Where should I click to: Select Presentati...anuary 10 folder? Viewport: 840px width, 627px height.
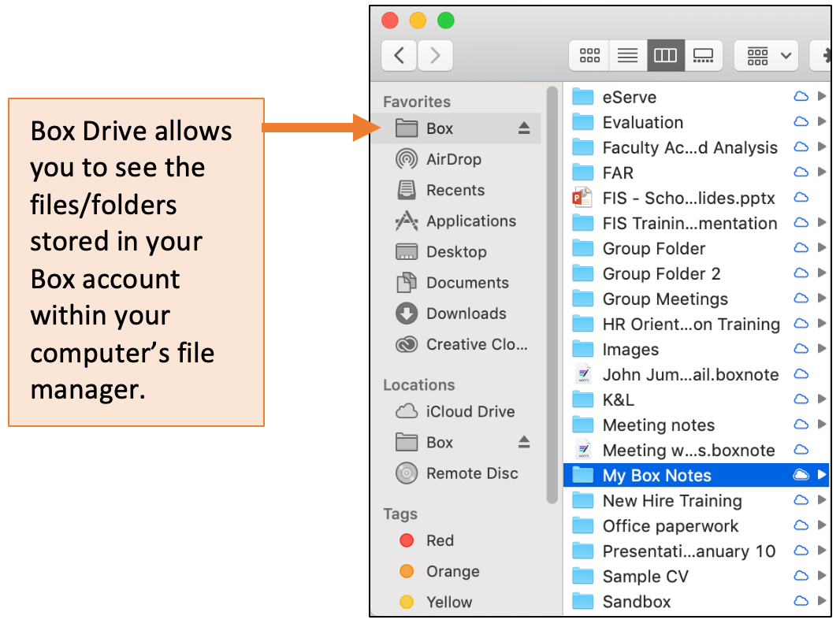click(696, 551)
